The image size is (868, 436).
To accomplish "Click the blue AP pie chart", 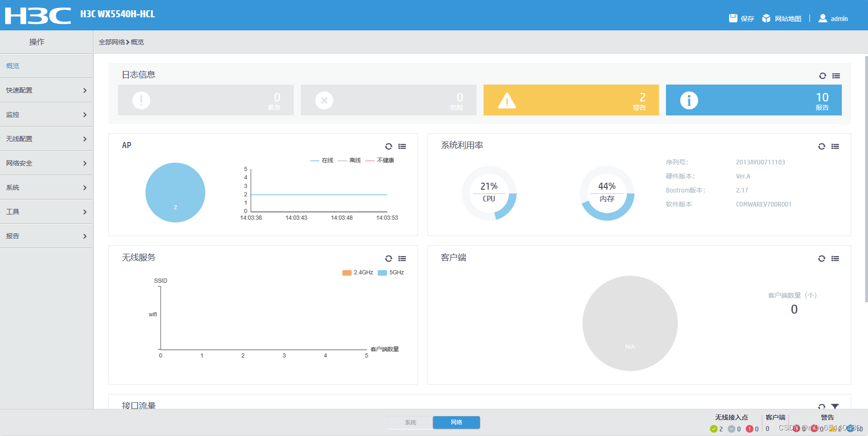I will [175, 193].
